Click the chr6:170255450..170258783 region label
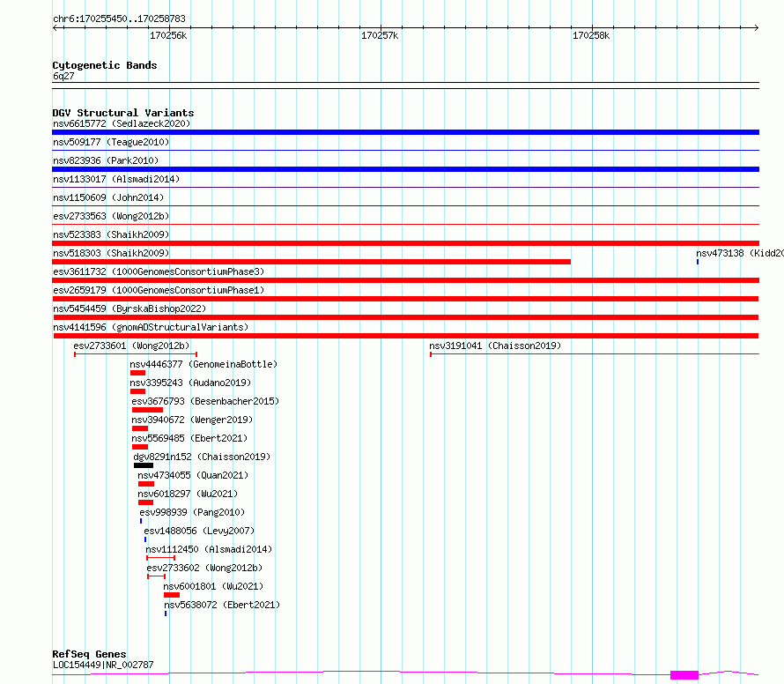Viewport: 784px width, 684px height. coord(119,19)
